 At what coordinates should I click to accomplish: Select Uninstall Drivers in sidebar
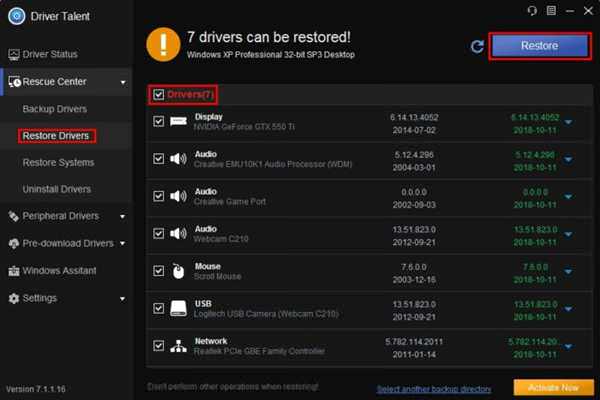tap(57, 189)
